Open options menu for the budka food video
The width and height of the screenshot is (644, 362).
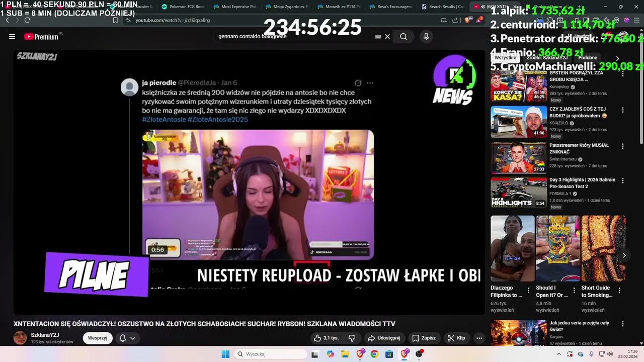(622, 110)
